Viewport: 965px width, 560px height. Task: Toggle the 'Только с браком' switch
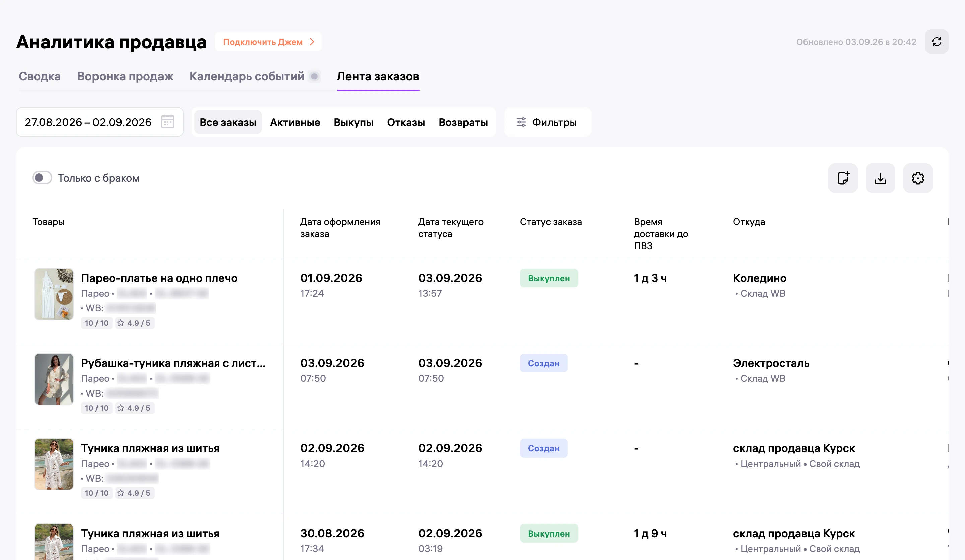click(x=42, y=178)
